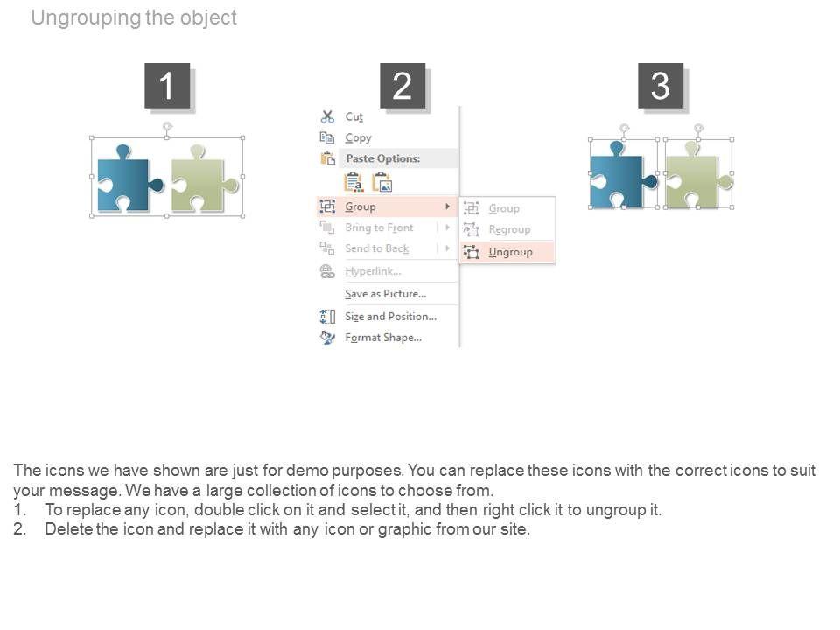This screenshot has height=630, width=840.
Task: Expand the Send to Back arrow
Action: (448, 248)
